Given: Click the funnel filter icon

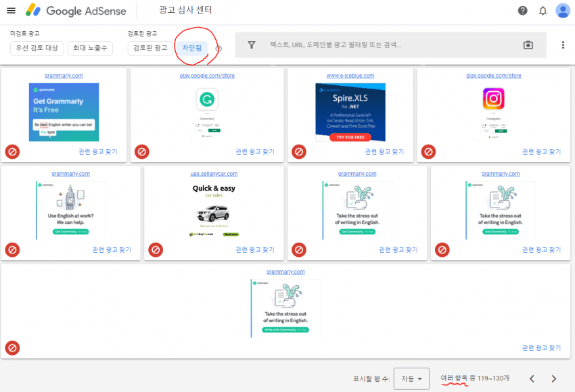Looking at the screenshot, I should pyautogui.click(x=252, y=45).
